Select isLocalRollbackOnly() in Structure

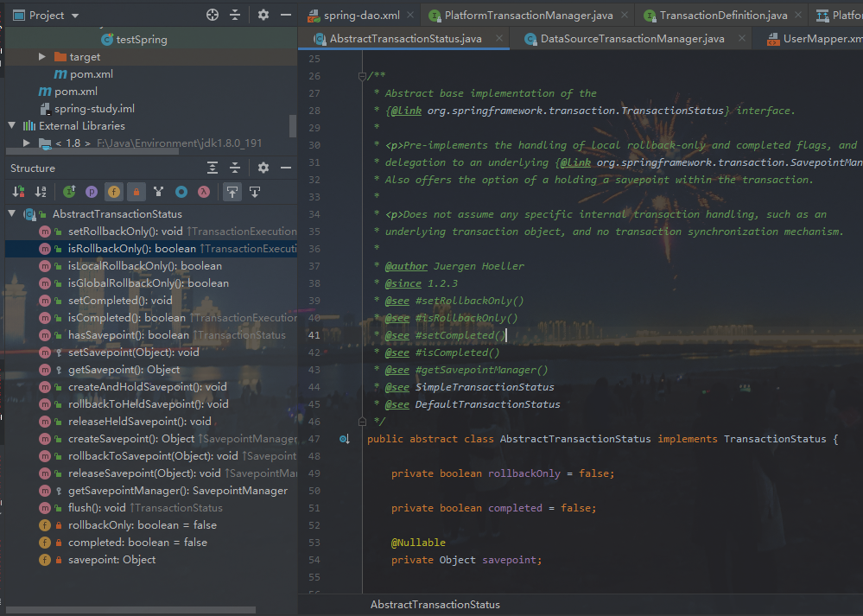pyautogui.click(x=145, y=266)
